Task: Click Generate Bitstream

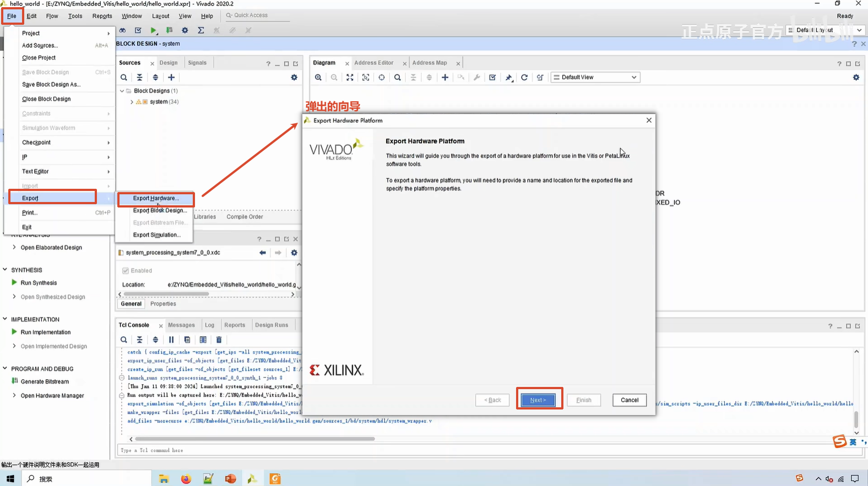Action: (45, 381)
